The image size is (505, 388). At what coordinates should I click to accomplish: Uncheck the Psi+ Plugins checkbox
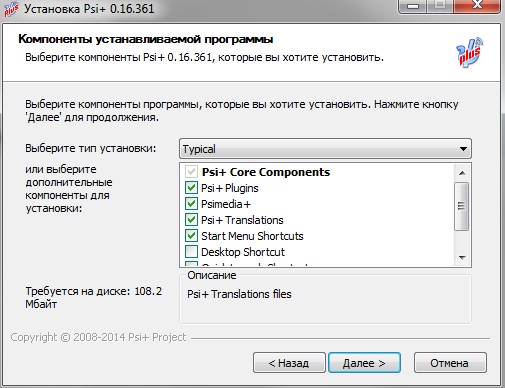pyautogui.click(x=191, y=188)
